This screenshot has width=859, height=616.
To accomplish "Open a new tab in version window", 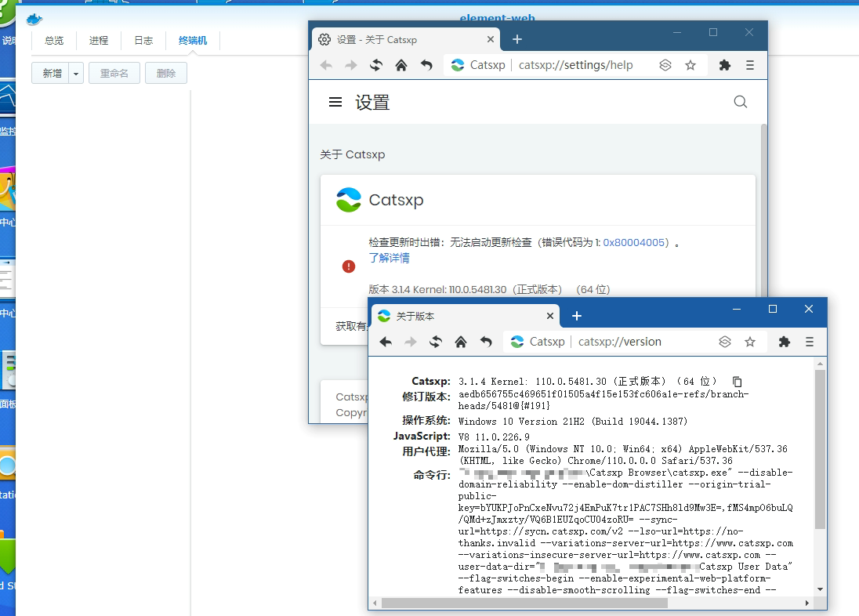I will tap(577, 316).
